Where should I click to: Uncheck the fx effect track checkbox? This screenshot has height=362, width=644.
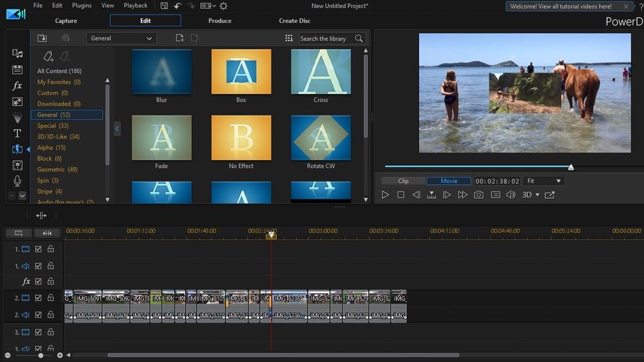click(x=39, y=282)
